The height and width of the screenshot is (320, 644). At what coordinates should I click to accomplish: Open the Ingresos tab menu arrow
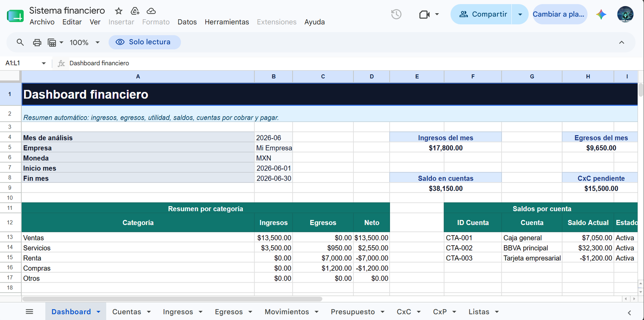coord(200,312)
